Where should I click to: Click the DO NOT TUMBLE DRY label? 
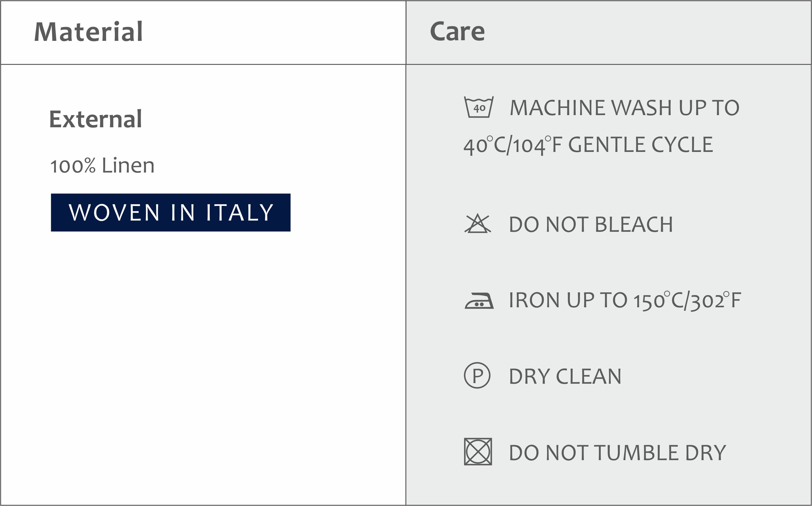click(x=618, y=453)
